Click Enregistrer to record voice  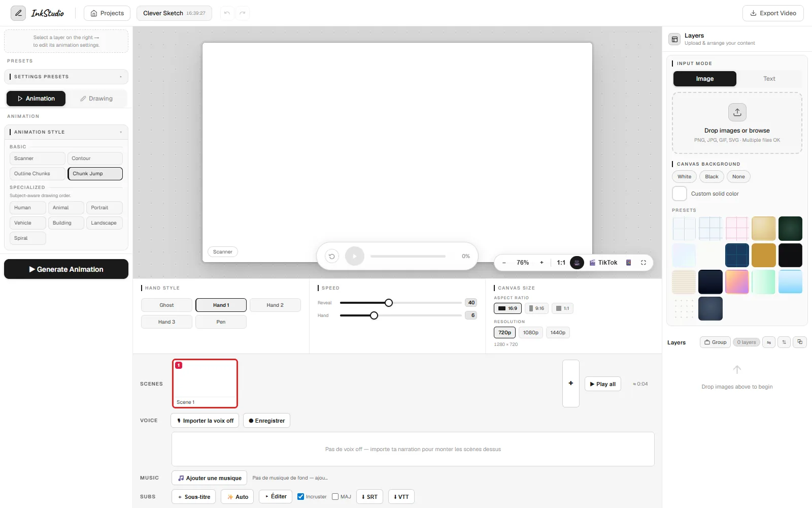point(266,421)
